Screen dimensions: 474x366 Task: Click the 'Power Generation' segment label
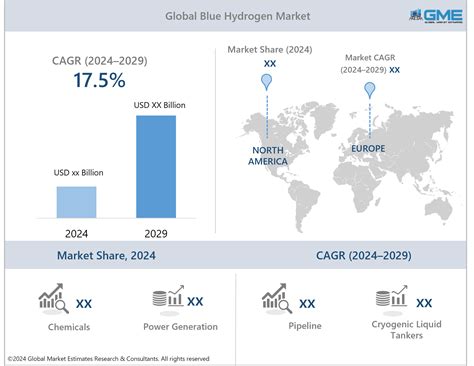(180, 327)
